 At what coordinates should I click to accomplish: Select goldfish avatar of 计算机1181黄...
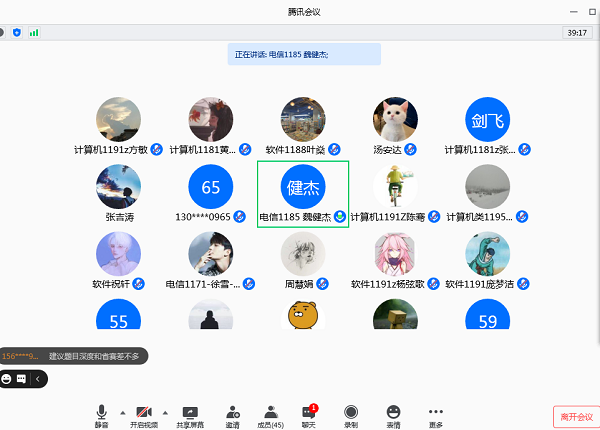210,119
